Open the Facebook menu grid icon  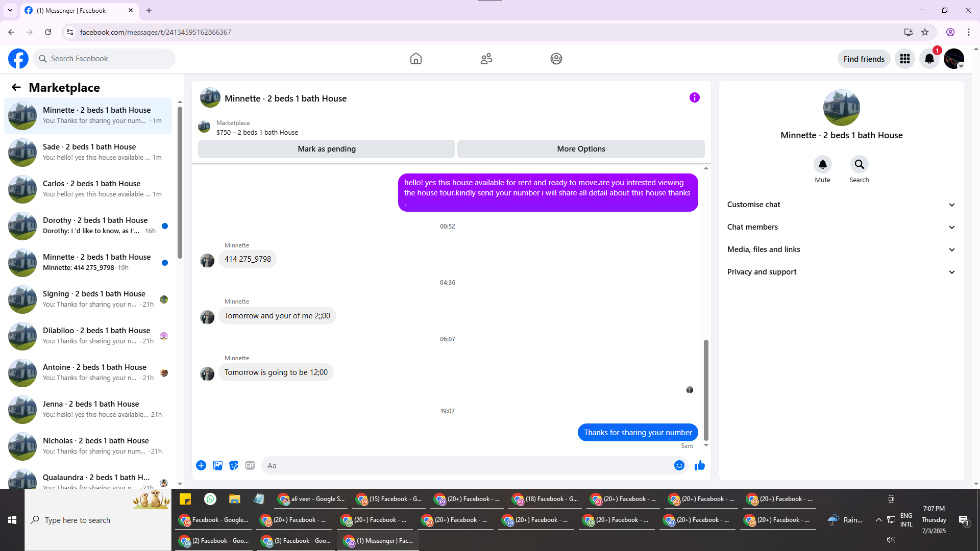904,59
